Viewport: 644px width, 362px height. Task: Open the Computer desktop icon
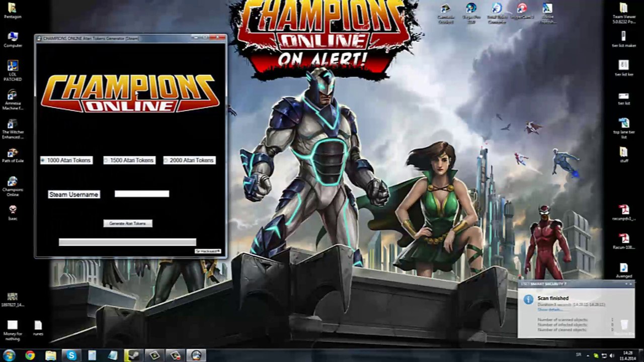pos(13,39)
